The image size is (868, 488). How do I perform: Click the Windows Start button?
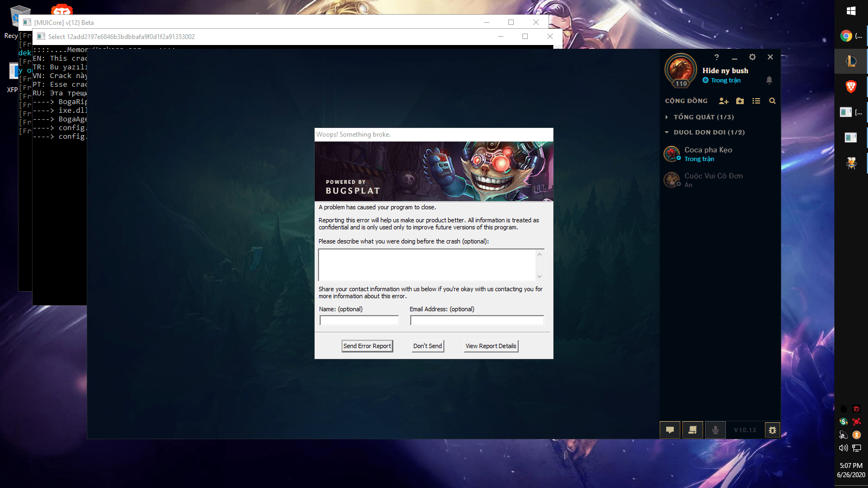click(x=851, y=11)
